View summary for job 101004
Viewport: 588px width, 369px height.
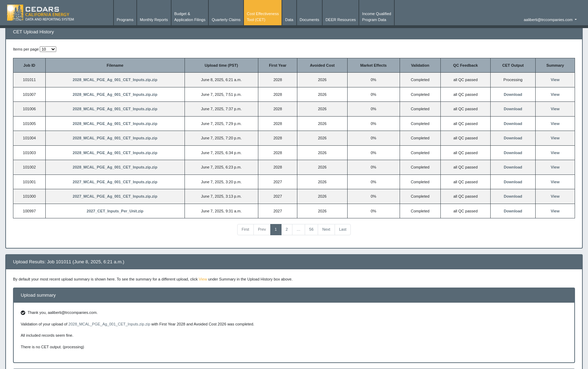pyautogui.click(x=555, y=138)
